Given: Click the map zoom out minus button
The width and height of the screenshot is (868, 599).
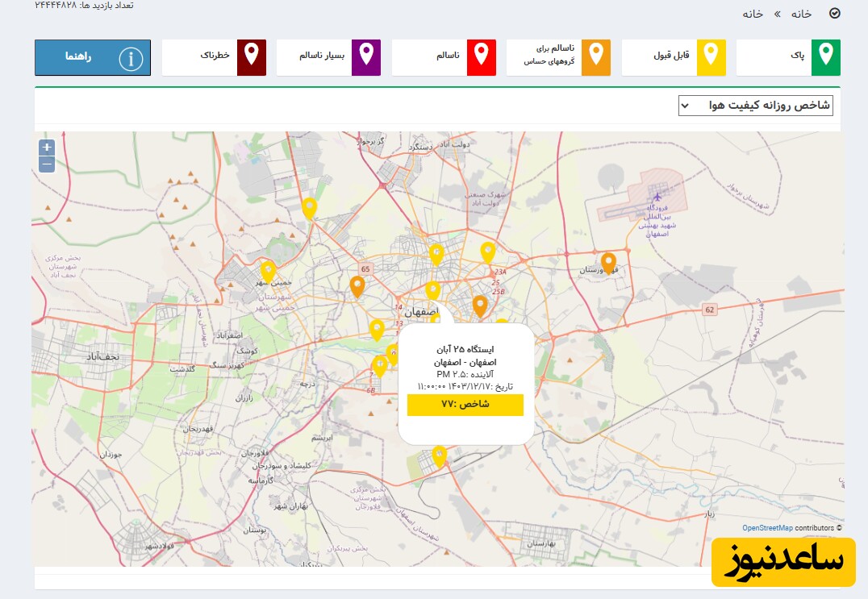Looking at the screenshot, I should pos(47,164).
